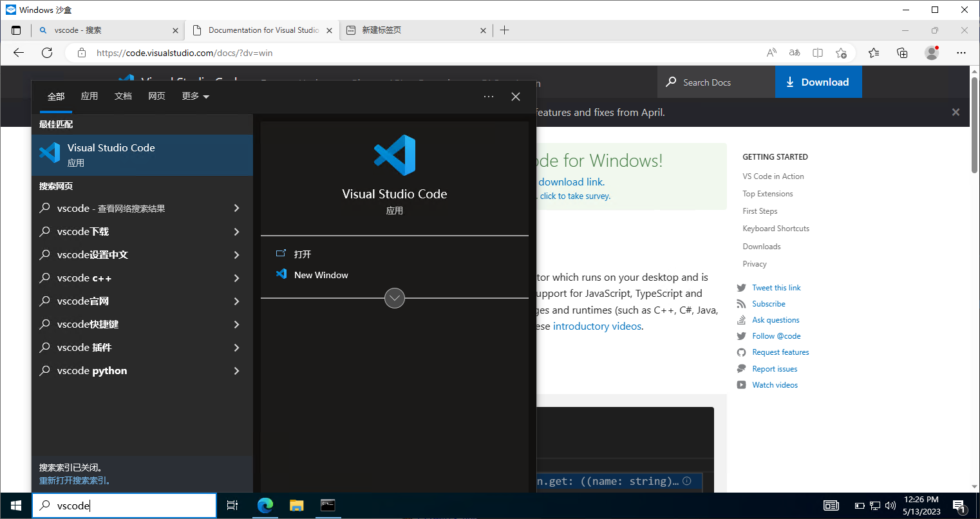Image resolution: width=980 pixels, height=519 pixels.
Task: Open File Explorer from the taskbar
Action: pos(296,505)
